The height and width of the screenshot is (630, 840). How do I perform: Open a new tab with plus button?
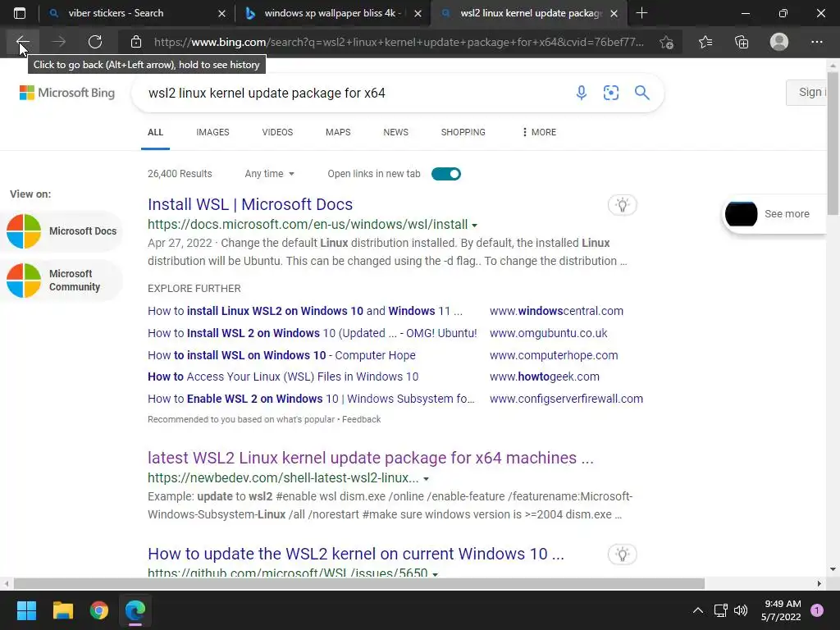(641, 13)
